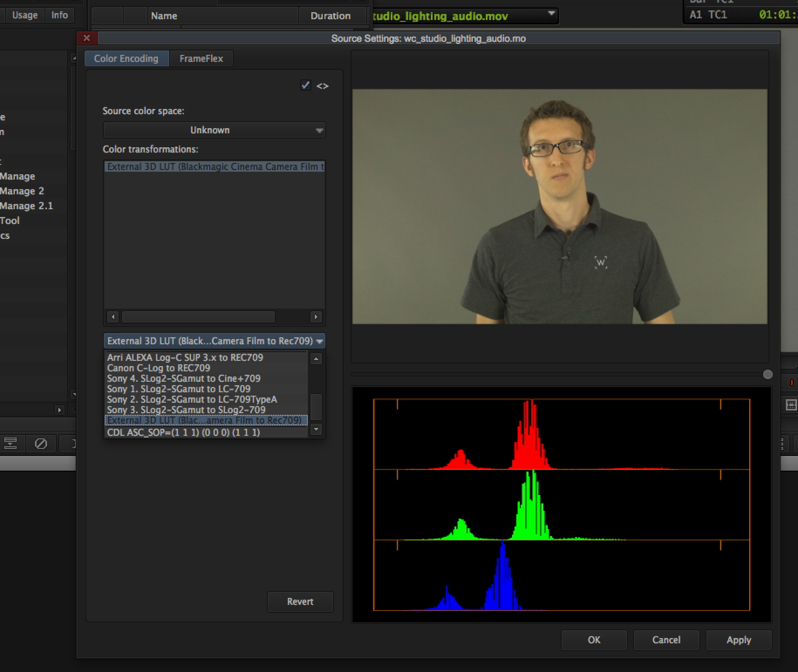Sort bin by Name column header
This screenshot has height=672, width=798.
pos(223,16)
